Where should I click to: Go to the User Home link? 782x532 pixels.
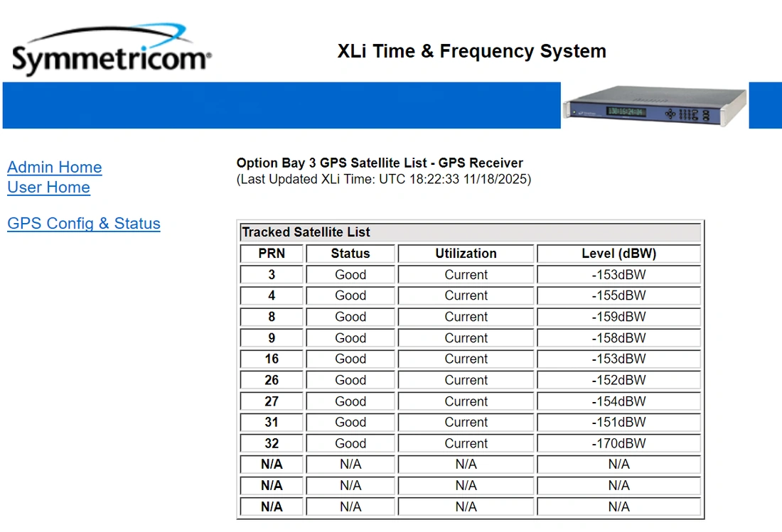coord(48,188)
